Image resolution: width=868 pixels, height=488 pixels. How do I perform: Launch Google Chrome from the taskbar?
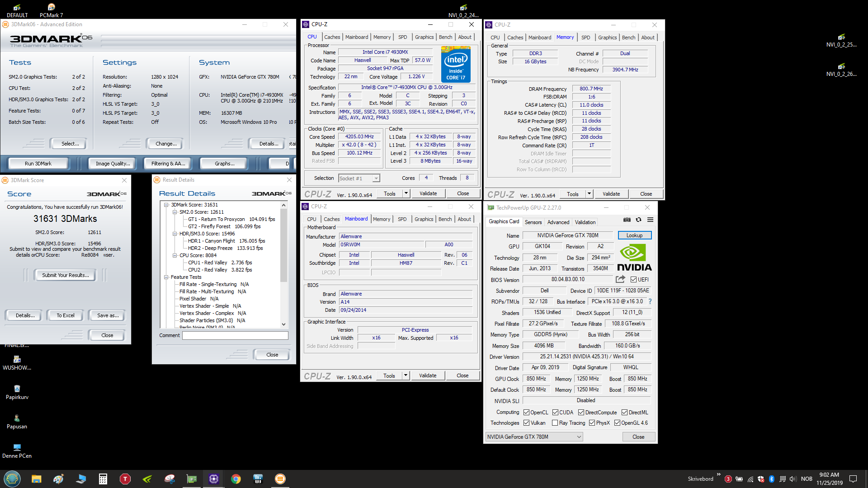[236, 479]
